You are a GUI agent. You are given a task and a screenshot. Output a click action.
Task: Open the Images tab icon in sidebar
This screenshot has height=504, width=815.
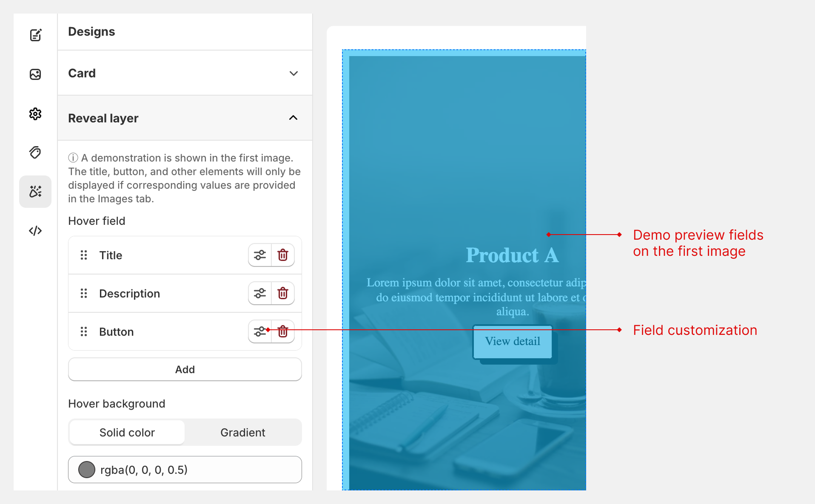[35, 74]
